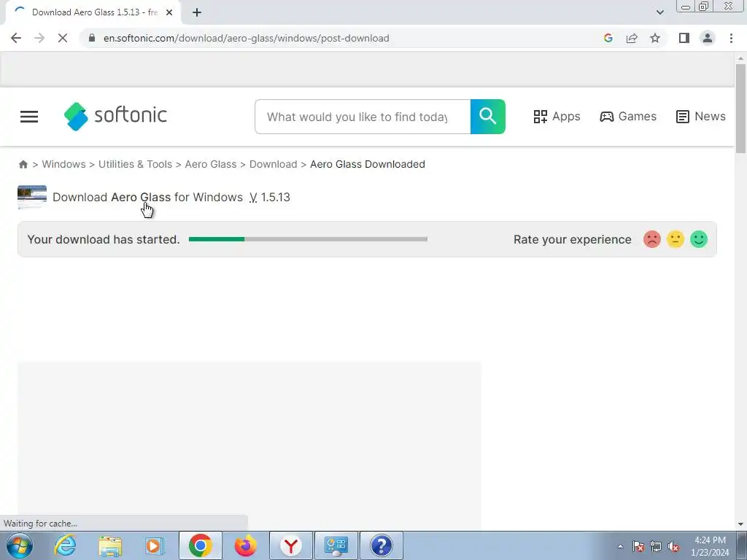Close the Download Aero Glass tab
Screen dimensions: 747x560
(x=169, y=12)
